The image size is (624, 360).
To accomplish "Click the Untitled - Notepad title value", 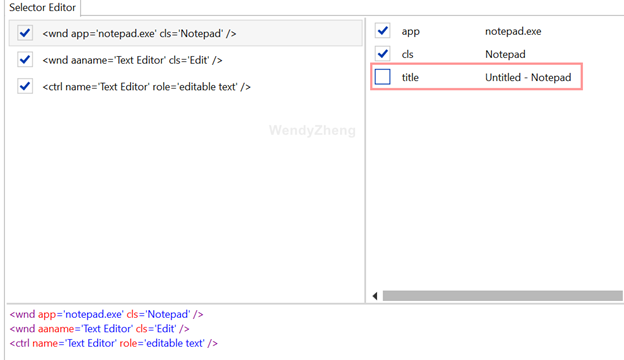I will (x=528, y=77).
